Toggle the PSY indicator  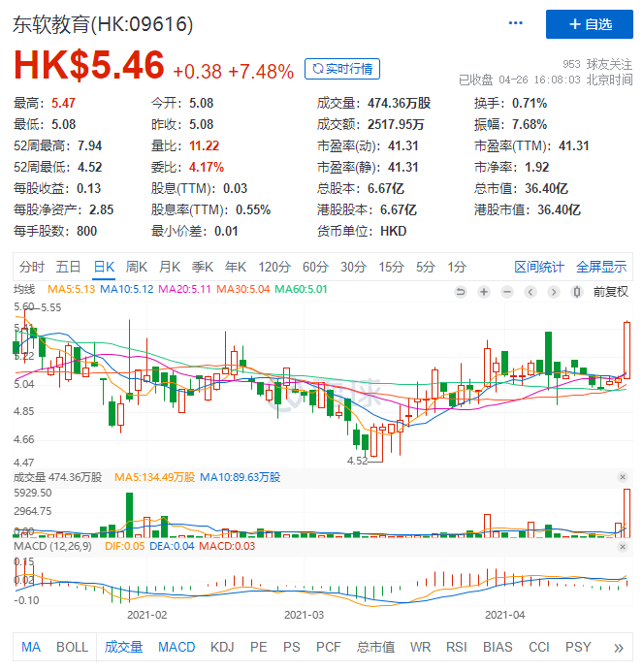[578, 647]
